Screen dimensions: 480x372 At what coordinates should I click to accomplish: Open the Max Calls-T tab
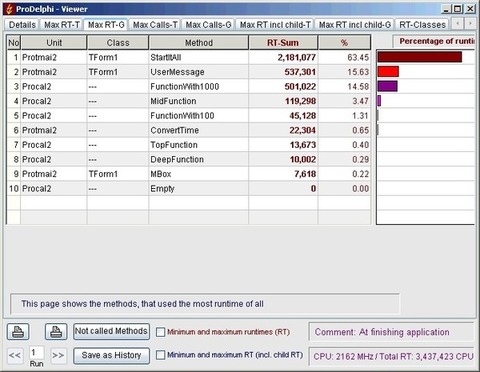(155, 25)
